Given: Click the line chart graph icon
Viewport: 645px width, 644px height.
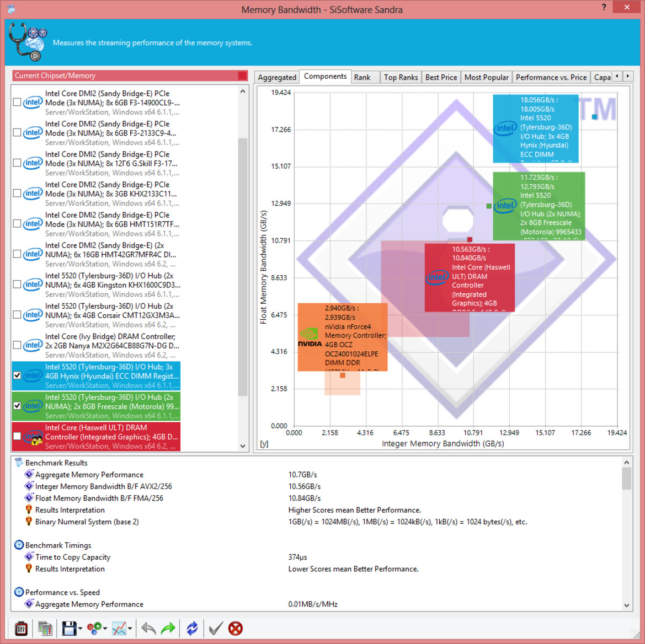Looking at the screenshot, I should click(119, 629).
